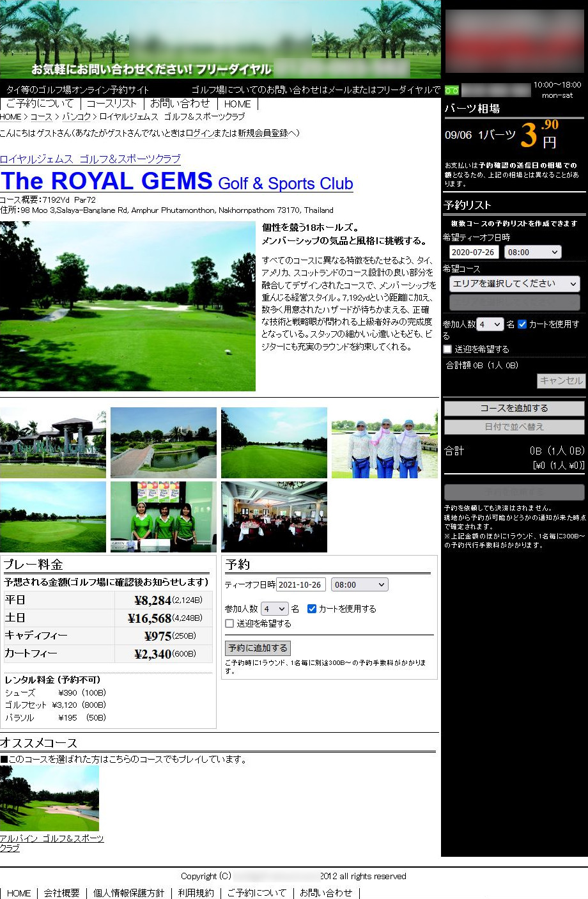Click 日付で並べ替え button
The height and width of the screenshot is (899, 588).
pyautogui.click(x=514, y=426)
